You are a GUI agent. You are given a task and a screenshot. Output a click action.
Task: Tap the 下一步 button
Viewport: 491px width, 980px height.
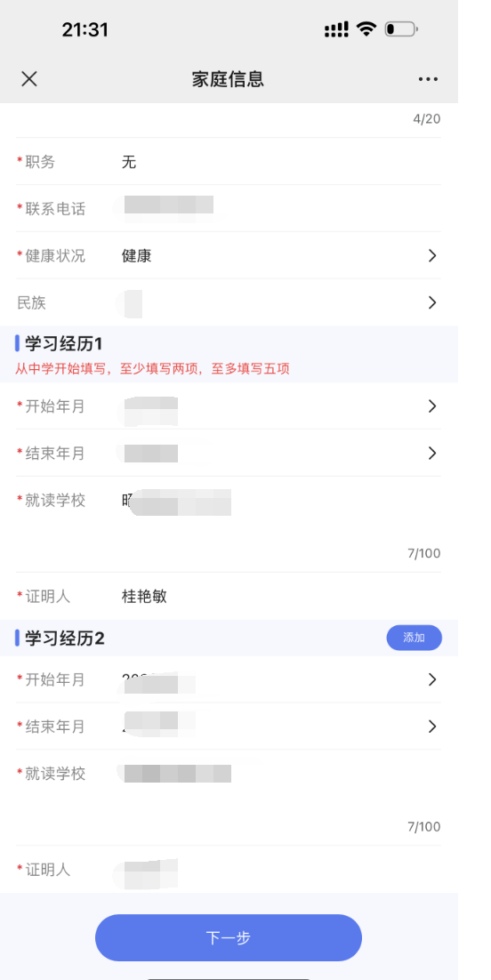click(229, 937)
